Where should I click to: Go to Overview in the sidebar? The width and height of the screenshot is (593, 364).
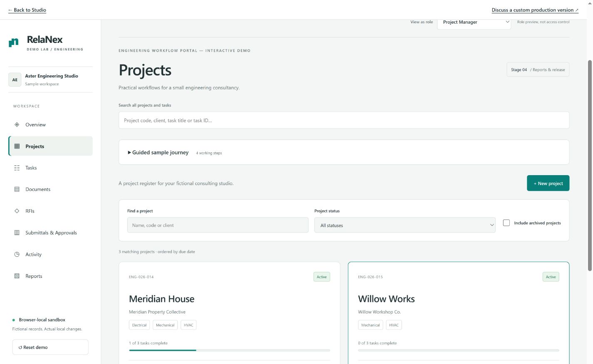click(50, 125)
